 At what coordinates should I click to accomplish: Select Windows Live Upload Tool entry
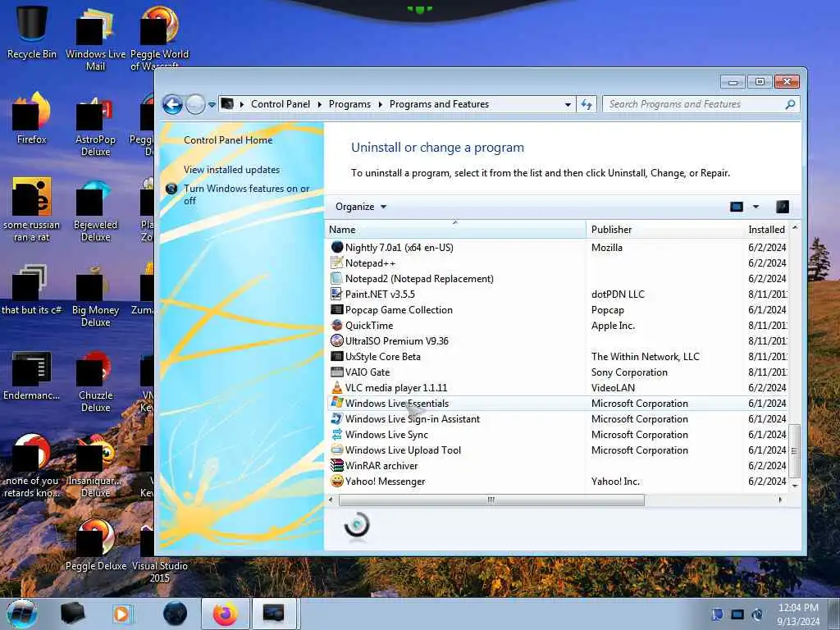coord(557,450)
